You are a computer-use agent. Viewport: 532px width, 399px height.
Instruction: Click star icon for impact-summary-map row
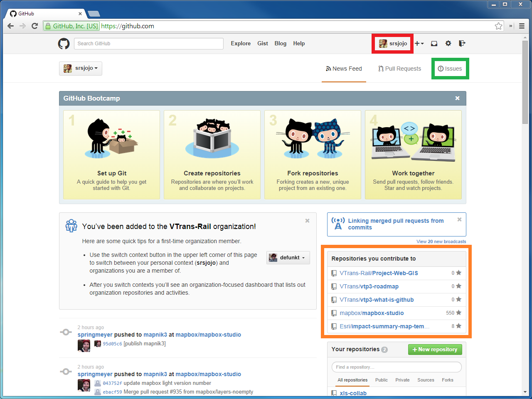[458, 326]
